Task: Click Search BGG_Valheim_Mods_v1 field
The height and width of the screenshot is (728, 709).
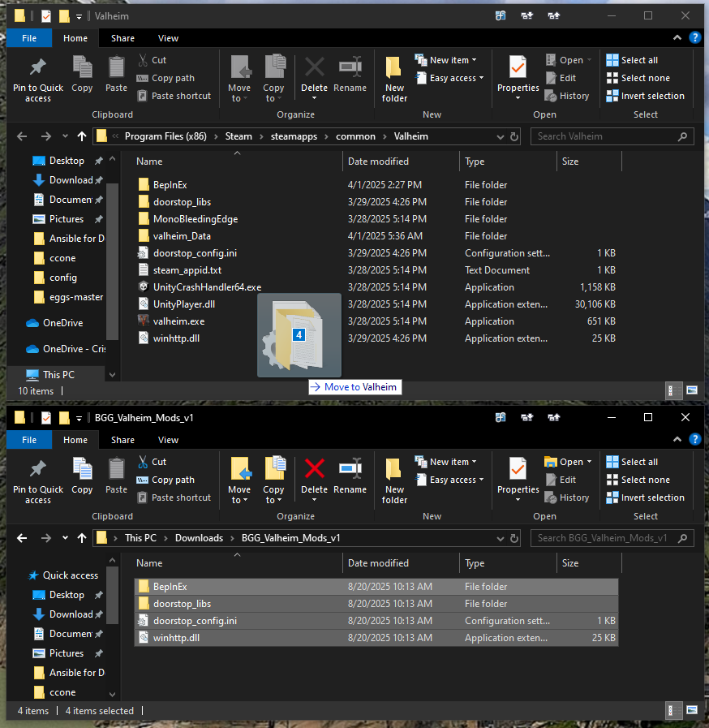Action: click(612, 538)
